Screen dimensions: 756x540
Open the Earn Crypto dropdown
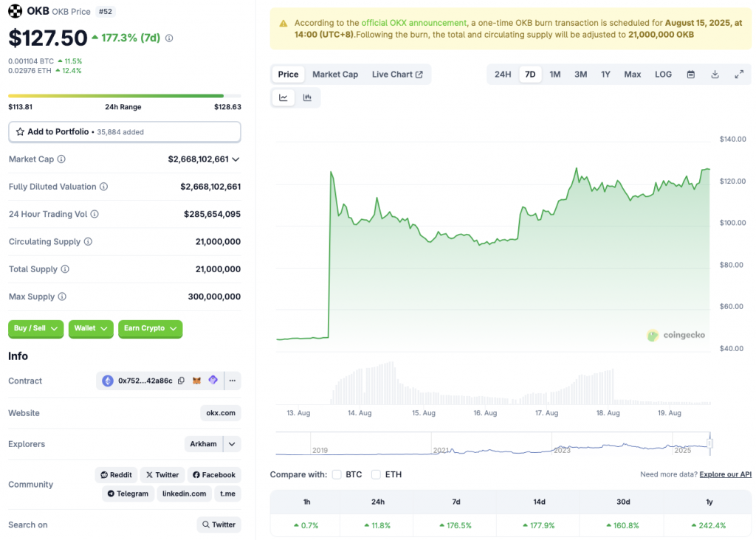tap(151, 328)
